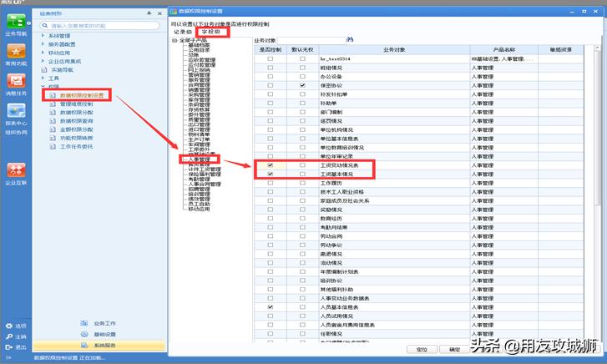The height and width of the screenshot is (364, 607).
Task: Pin the navigation panel with pushpin
Action: 149,13
